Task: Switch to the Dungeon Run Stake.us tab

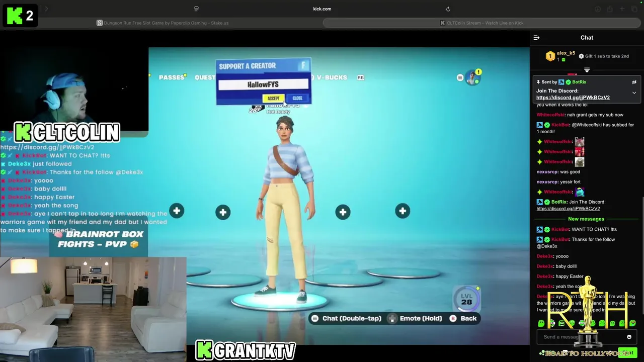Action: (x=163, y=23)
